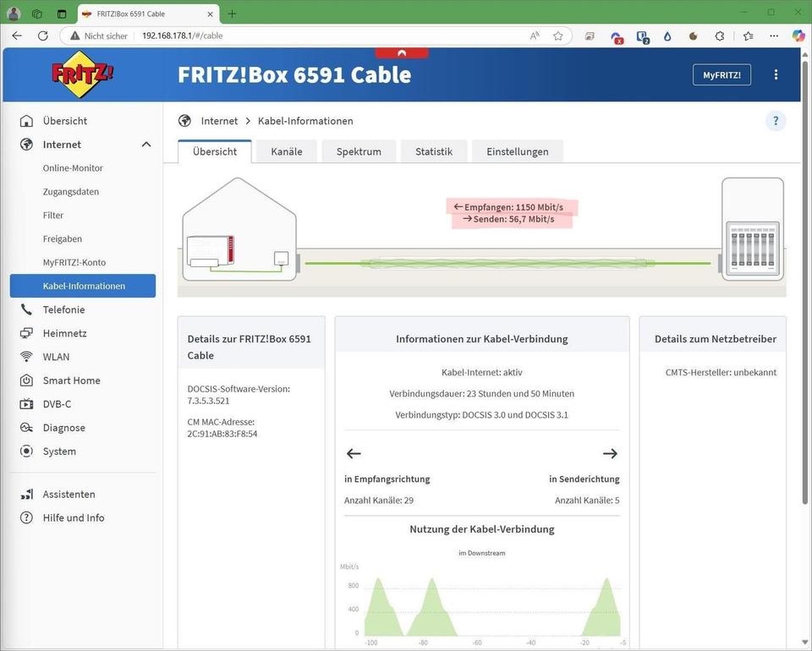This screenshot has width=812, height=651.
Task: Expand the System menu section
Action: click(x=59, y=451)
